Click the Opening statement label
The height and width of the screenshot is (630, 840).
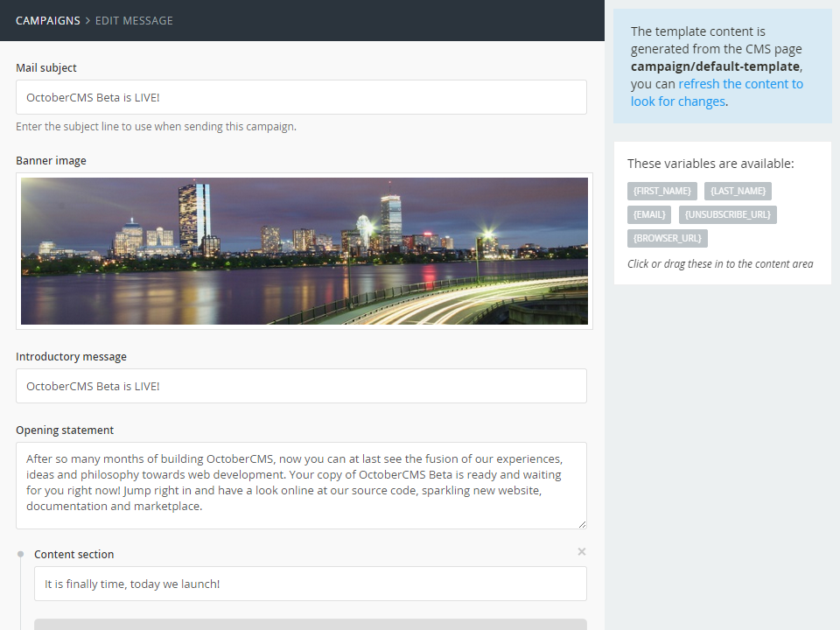tap(65, 430)
